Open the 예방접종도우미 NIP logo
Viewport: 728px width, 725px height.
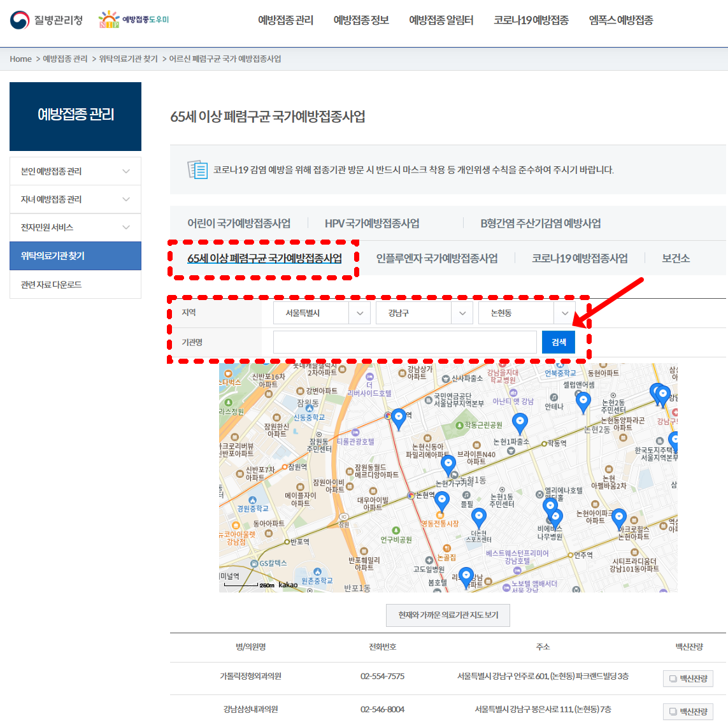134,20
